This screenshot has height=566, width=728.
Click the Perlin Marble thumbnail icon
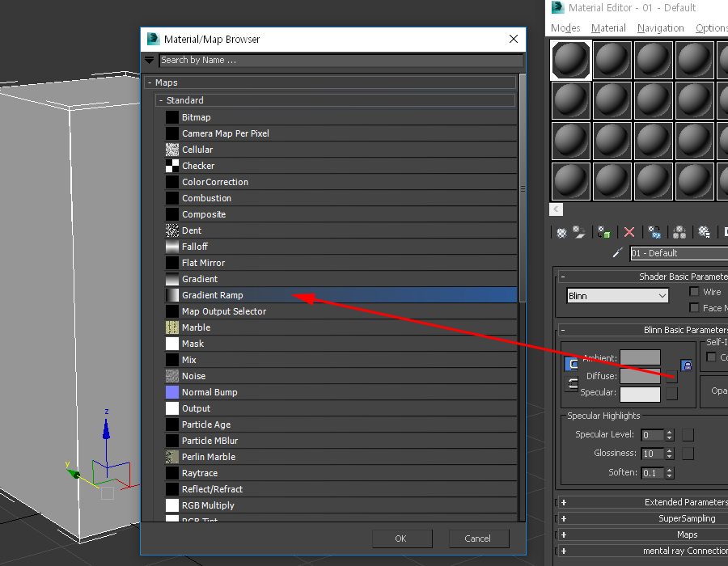click(x=172, y=457)
